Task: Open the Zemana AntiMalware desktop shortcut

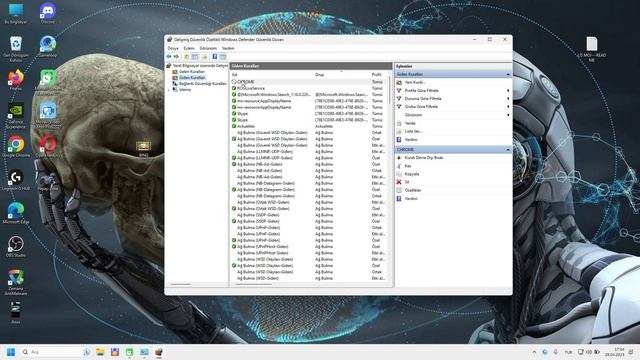Action: 16,282
